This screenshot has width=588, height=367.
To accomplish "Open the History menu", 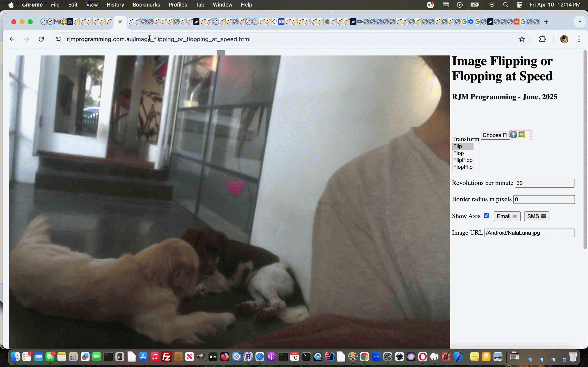I will click(x=115, y=5).
